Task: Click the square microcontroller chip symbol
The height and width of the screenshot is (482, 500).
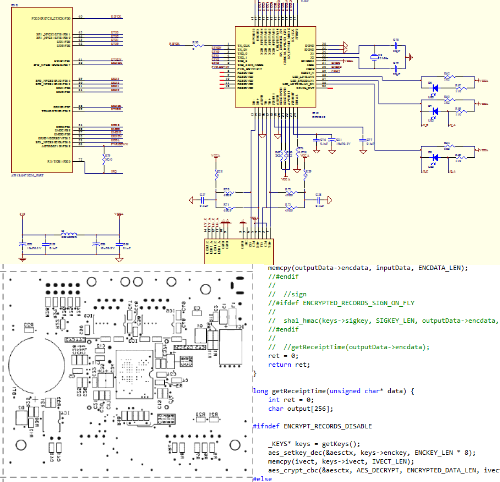Action: point(275,67)
